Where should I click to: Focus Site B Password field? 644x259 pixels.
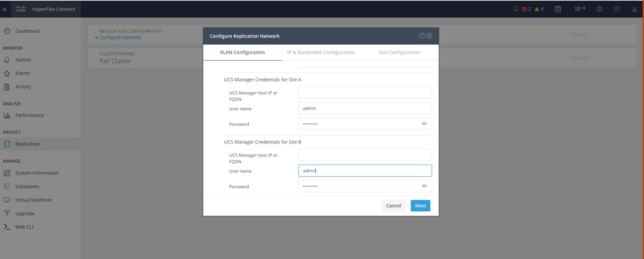pyautogui.click(x=365, y=186)
